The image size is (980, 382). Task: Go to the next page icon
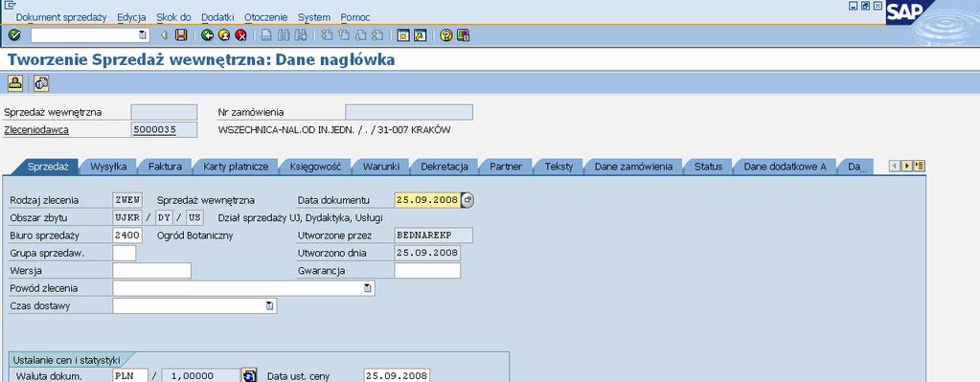[360, 35]
